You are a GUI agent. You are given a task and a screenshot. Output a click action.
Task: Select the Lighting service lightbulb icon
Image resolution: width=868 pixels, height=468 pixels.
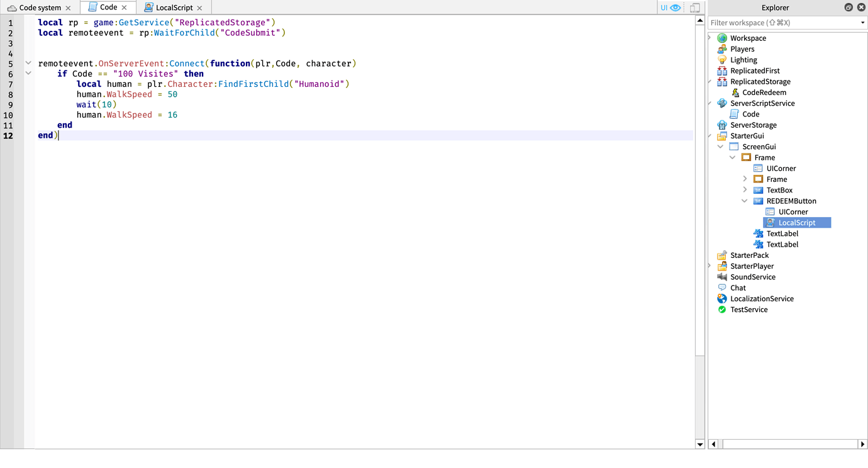tap(721, 59)
